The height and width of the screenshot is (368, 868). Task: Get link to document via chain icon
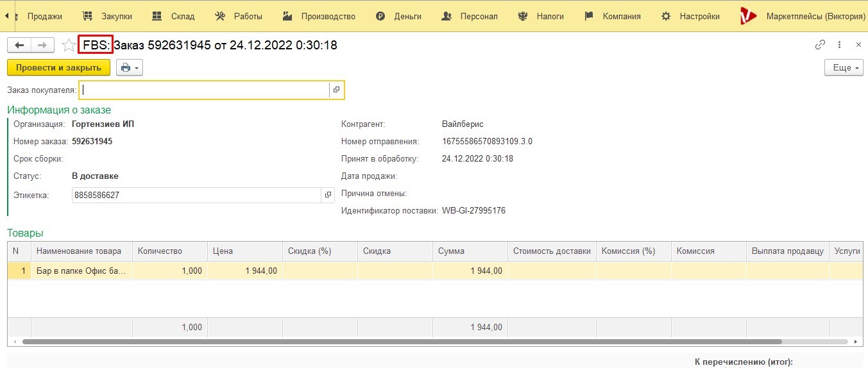tap(820, 45)
